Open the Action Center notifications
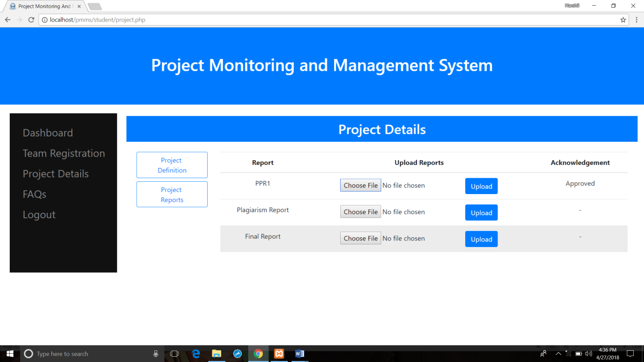 (631, 354)
